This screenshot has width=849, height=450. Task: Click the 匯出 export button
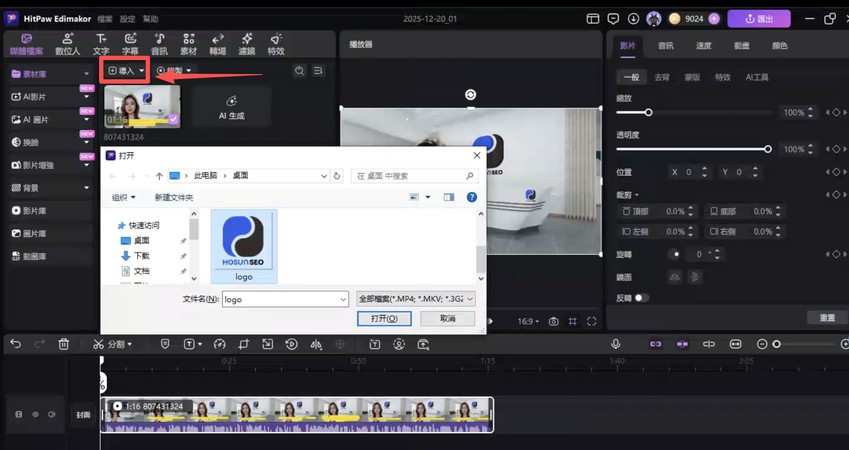(758, 19)
